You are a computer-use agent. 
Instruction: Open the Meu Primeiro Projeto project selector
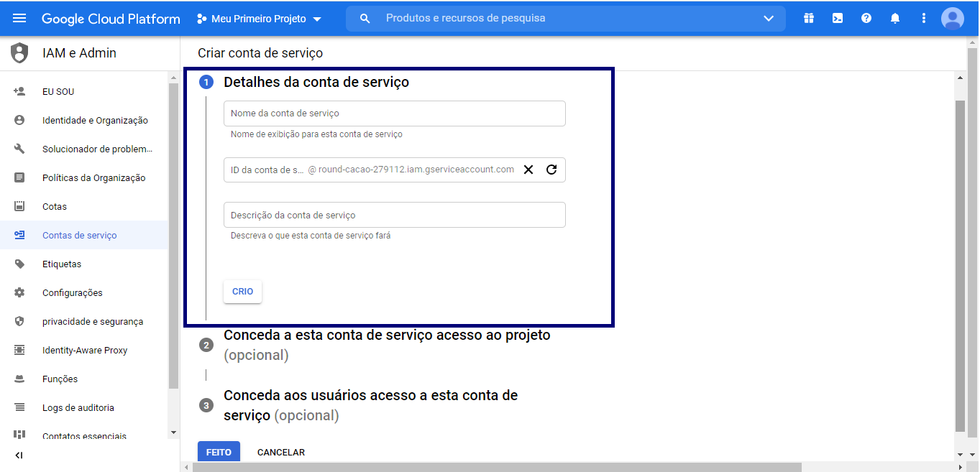click(259, 19)
